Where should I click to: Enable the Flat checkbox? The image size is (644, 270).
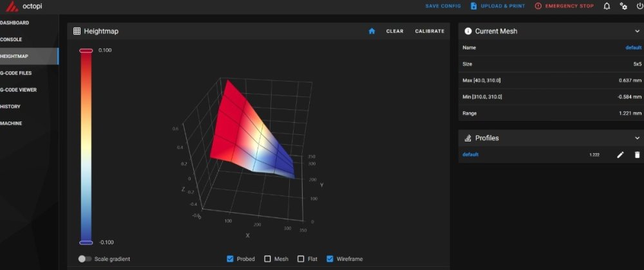(x=301, y=259)
